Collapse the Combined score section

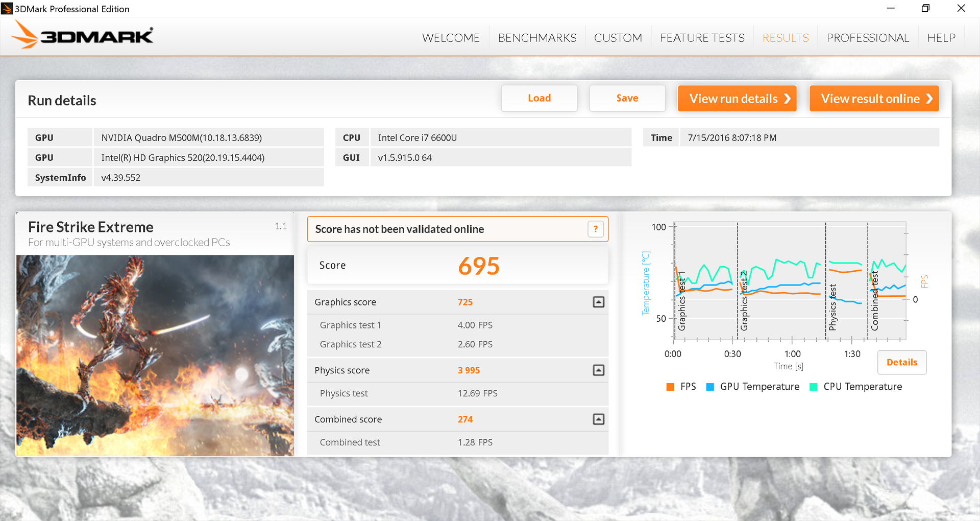598,419
